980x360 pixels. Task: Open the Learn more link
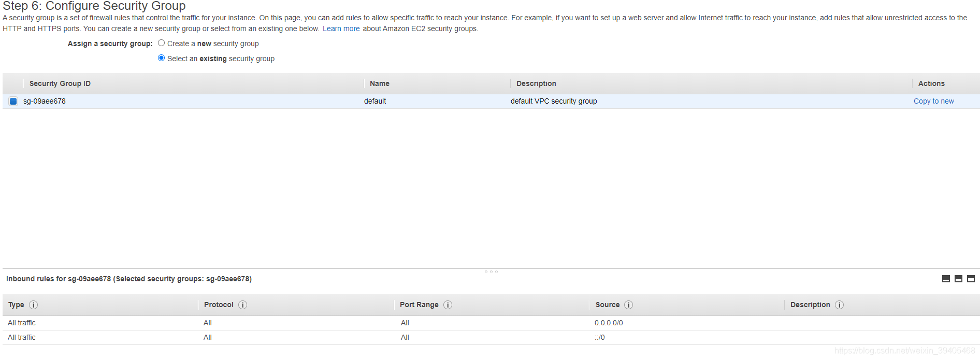[341, 28]
